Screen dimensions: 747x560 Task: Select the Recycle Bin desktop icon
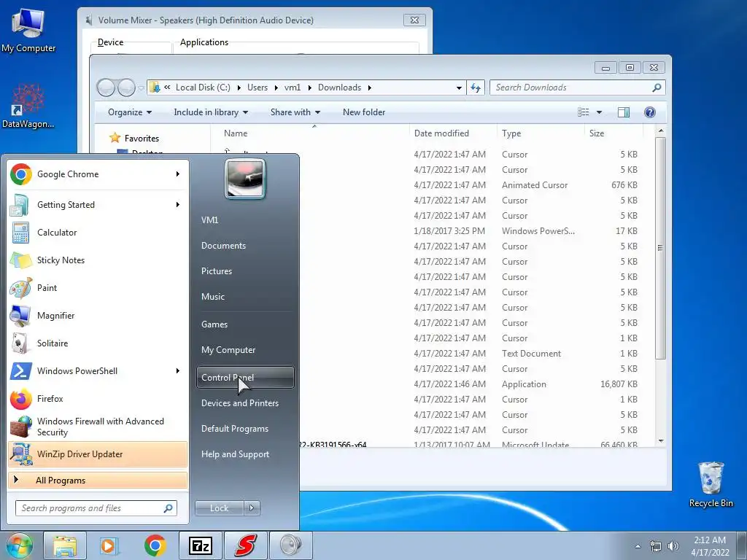coord(711,485)
